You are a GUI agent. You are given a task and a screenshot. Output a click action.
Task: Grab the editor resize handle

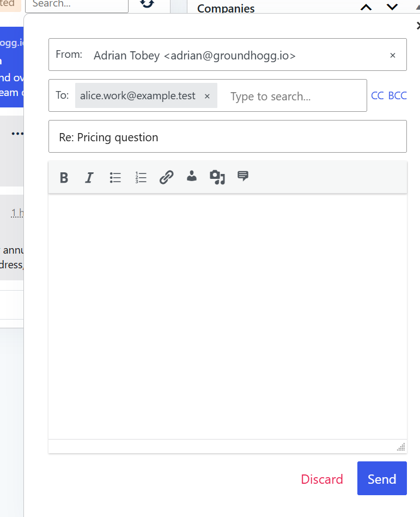[401, 447]
